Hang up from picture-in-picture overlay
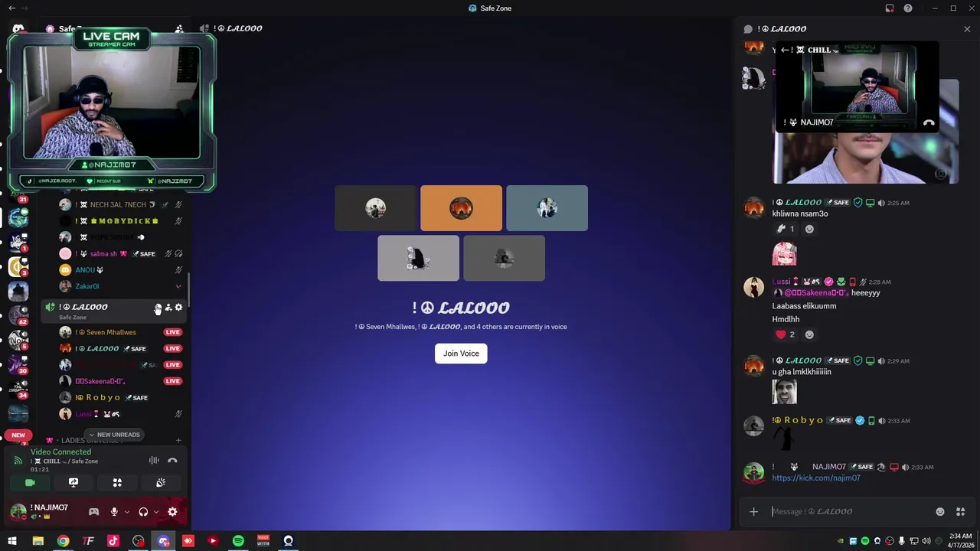Viewport: 980px width, 551px height. (x=929, y=122)
